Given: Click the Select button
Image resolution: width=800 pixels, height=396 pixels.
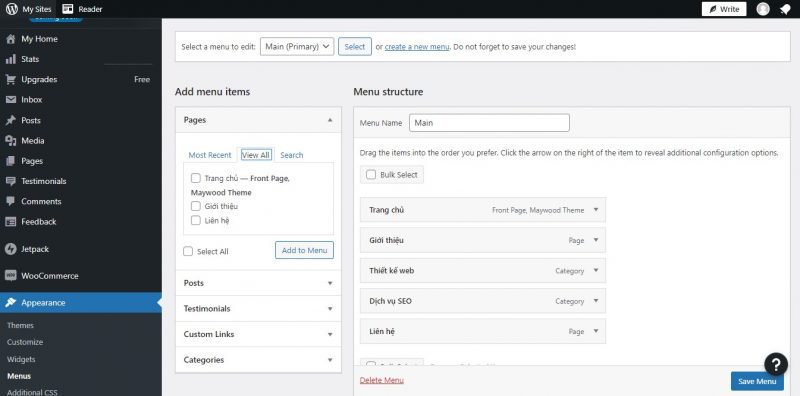Looking at the screenshot, I should point(355,46).
